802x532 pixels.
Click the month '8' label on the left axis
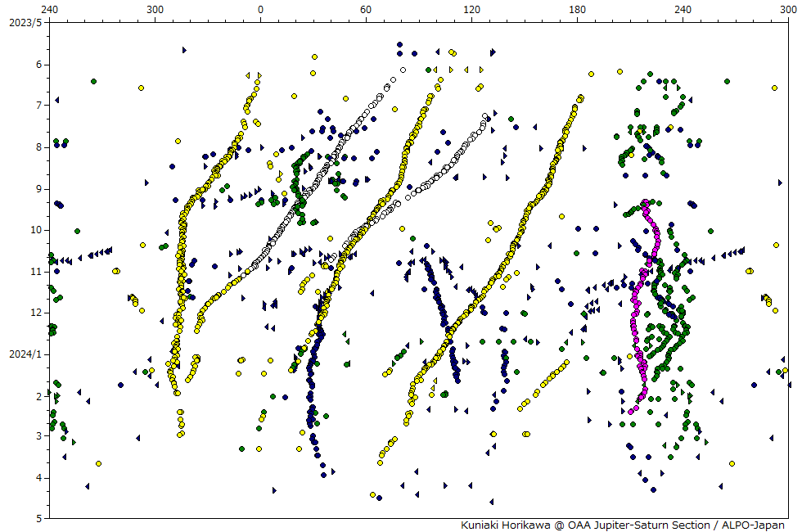click(x=39, y=148)
